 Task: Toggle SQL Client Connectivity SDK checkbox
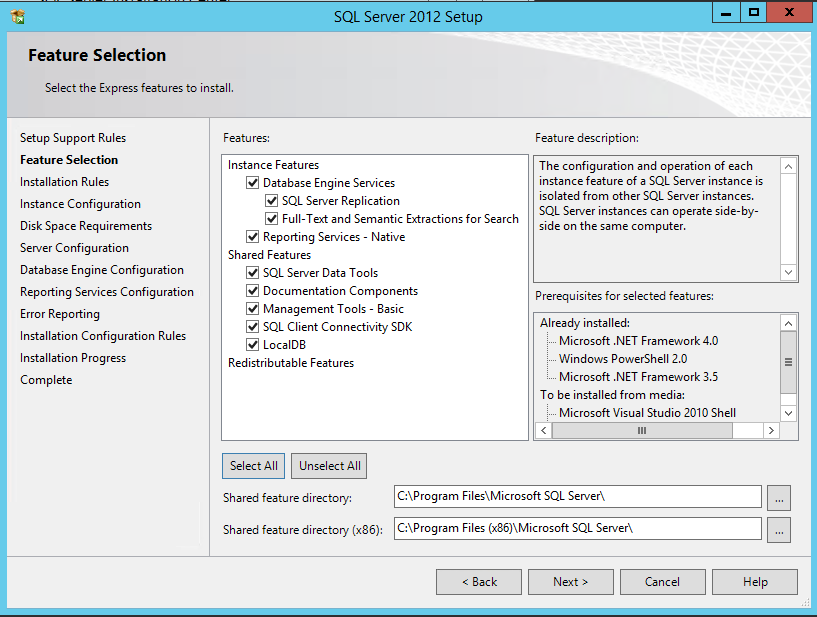253,327
